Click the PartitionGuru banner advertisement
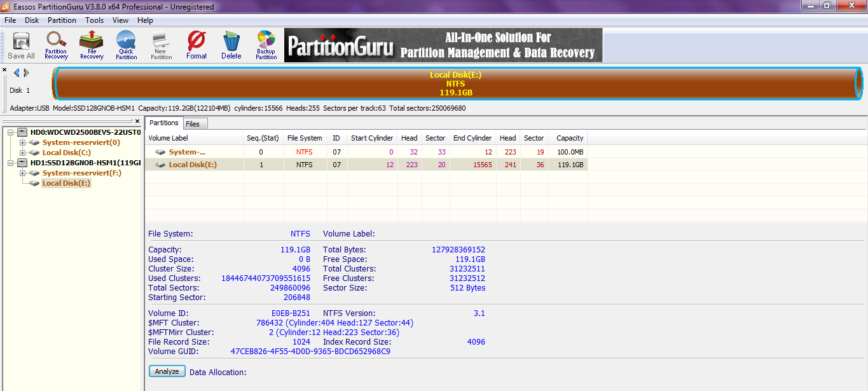Image resolution: width=868 pixels, height=391 pixels. (443, 46)
